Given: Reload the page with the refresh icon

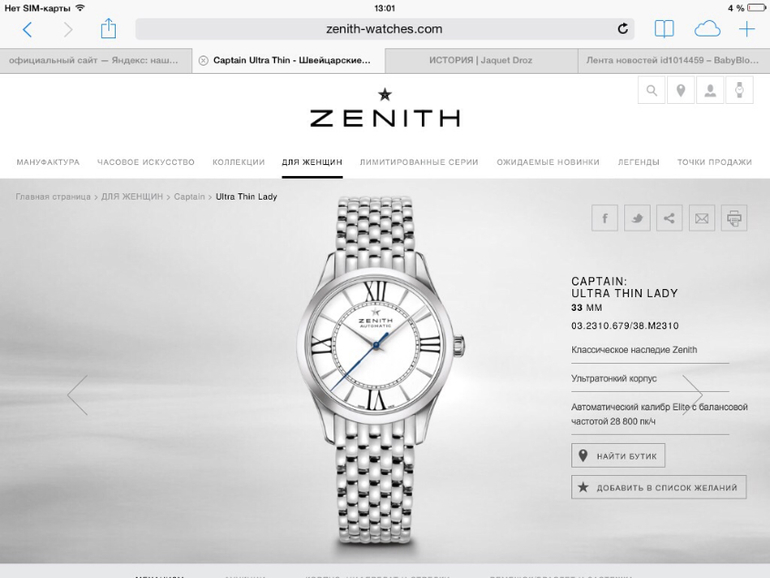Looking at the screenshot, I should click(x=622, y=29).
